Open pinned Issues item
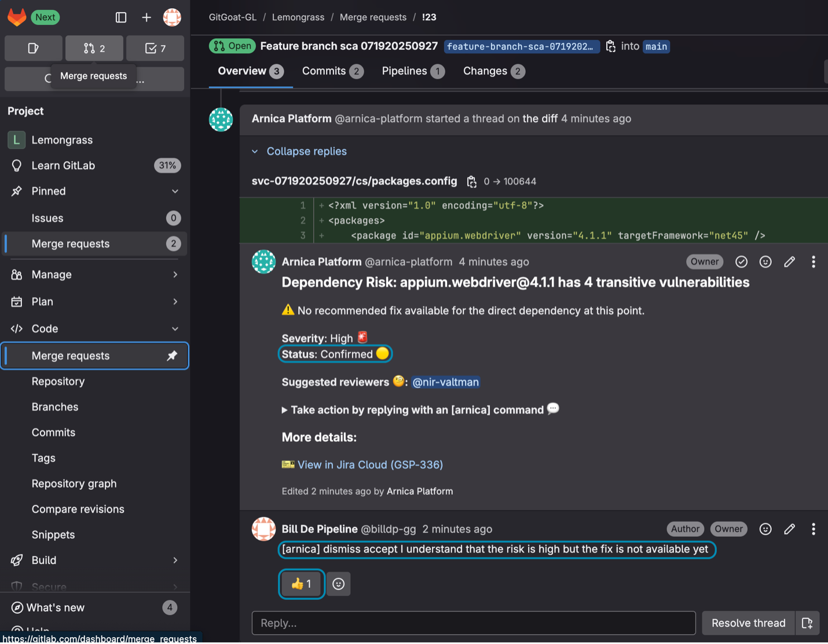828x644 pixels. tap(94, 218)
